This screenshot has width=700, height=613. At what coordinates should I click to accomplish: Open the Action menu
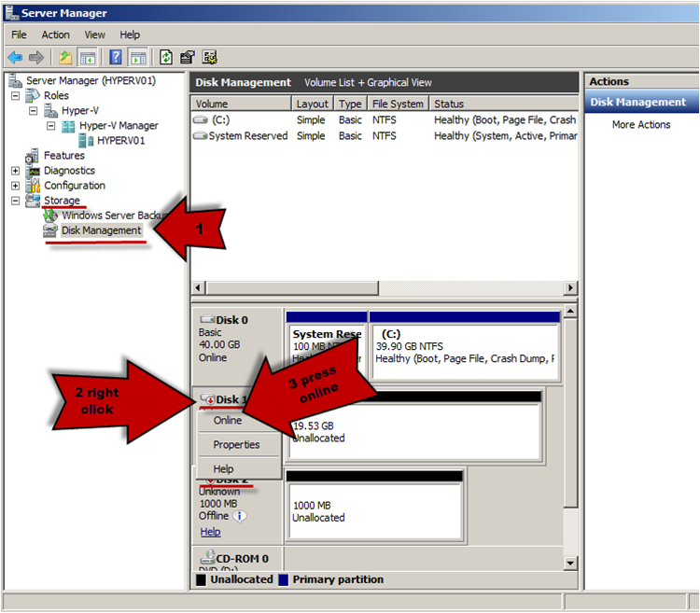point(56,35)
